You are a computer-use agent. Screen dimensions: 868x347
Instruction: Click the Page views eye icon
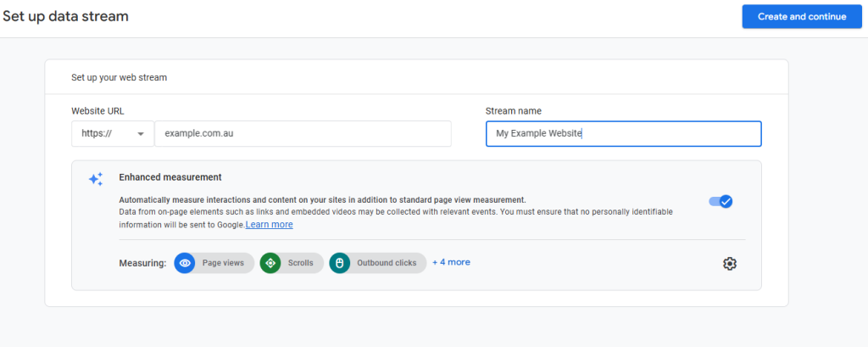185,263
